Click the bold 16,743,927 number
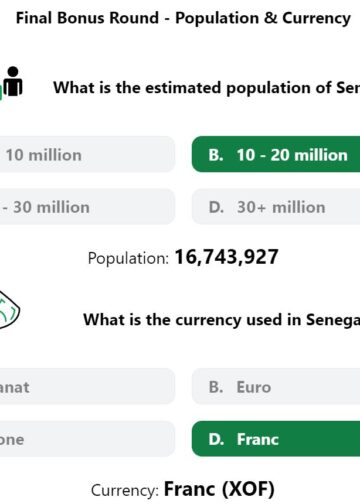The image size is (360, 504). click(x=227, y=257)
